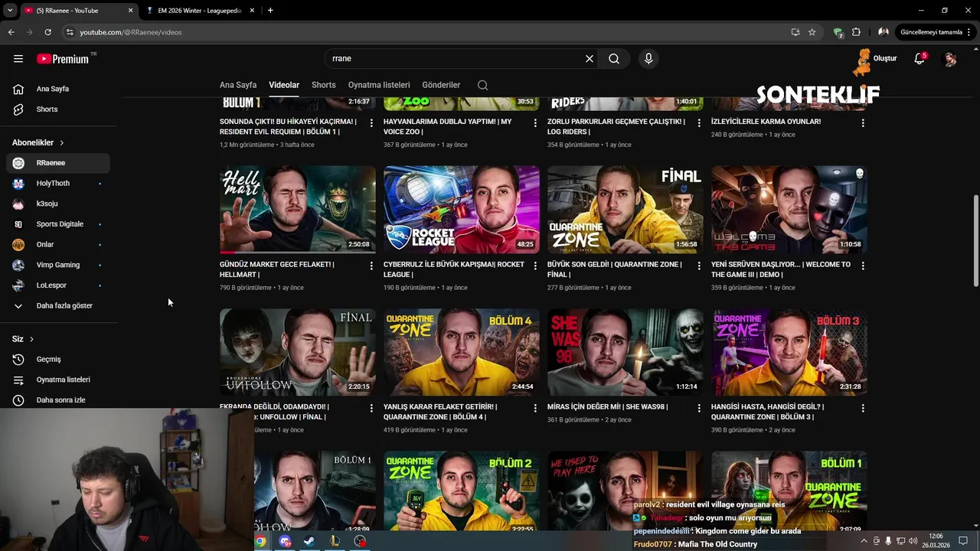Image resolution: width=980 pixels, height=551 pixels.
Task: Open League of Legends taskbar icon
Action: [x=335, y=541]
